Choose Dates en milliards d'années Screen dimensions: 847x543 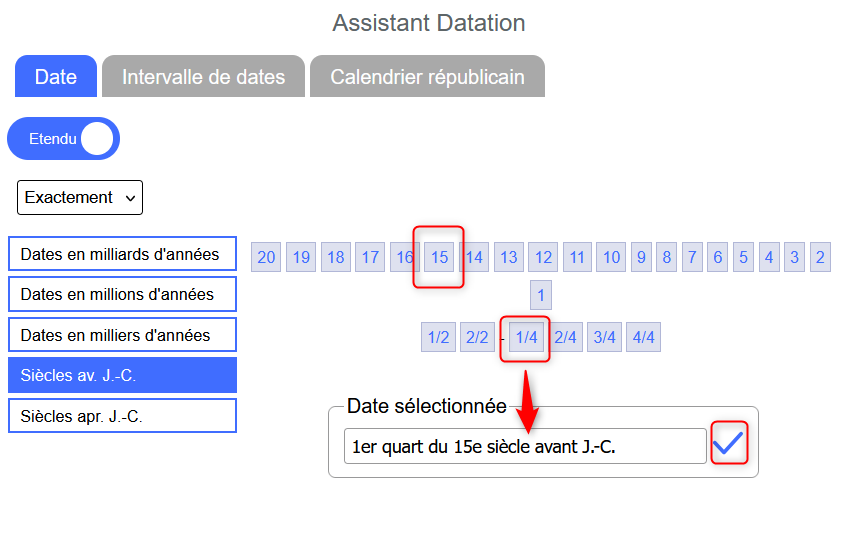tap(122, 254)
